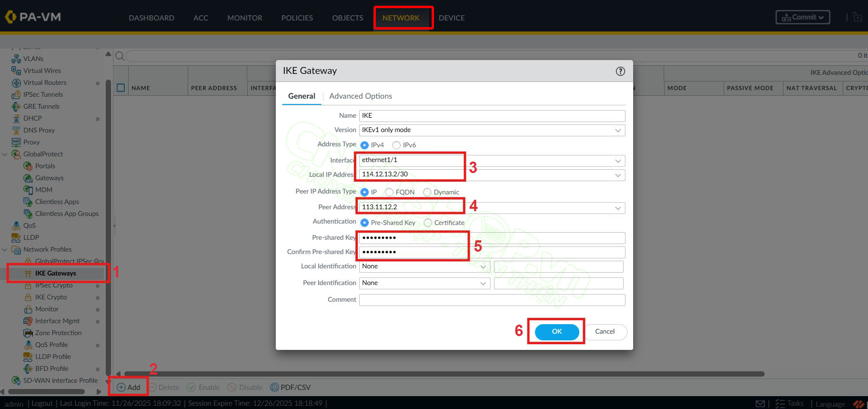This screenshot has height=409, width=868.
Task: Click the PDF/CSV export icon
Action: pos(274,387)
